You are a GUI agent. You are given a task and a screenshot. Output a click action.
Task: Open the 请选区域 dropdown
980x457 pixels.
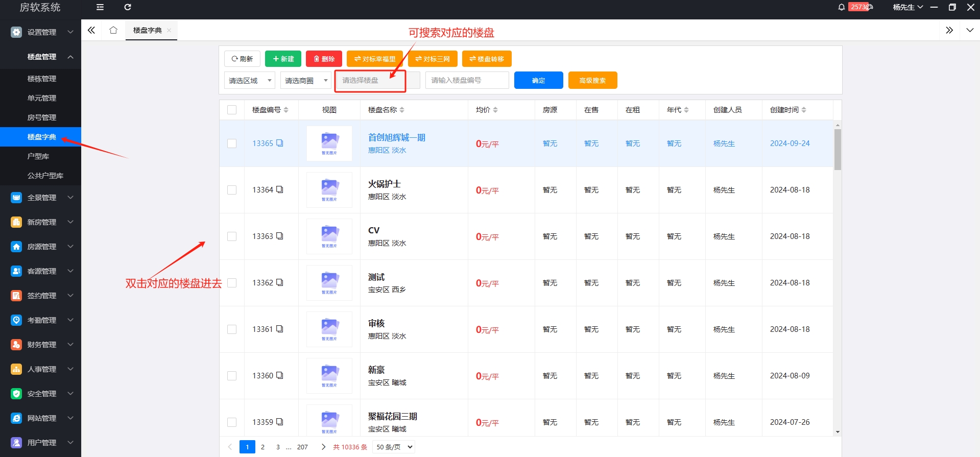pyautogui.click(x=250, y=80)
